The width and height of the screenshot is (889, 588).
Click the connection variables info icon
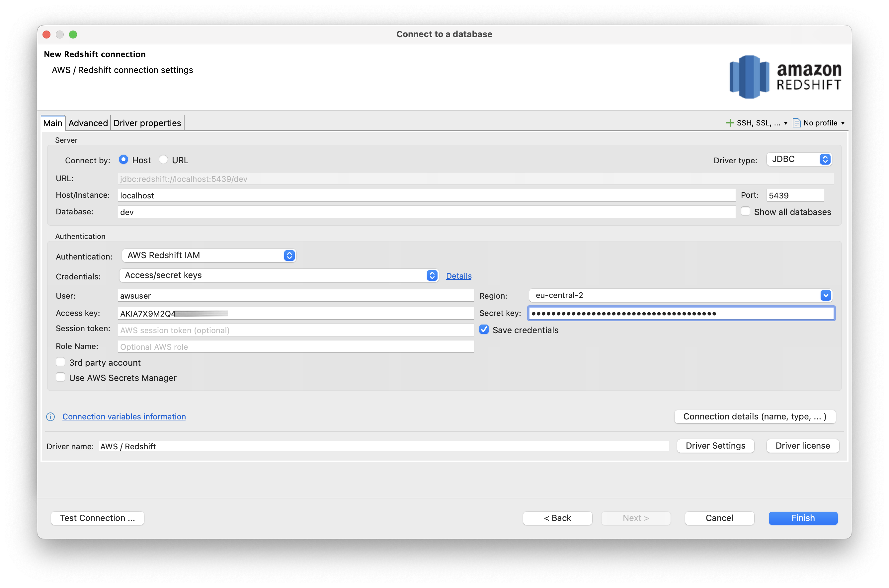point(51,417)
